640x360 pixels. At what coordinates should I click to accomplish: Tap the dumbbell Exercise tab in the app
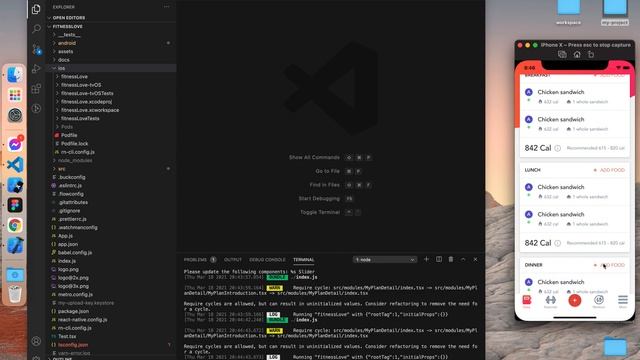coord(551,301)
